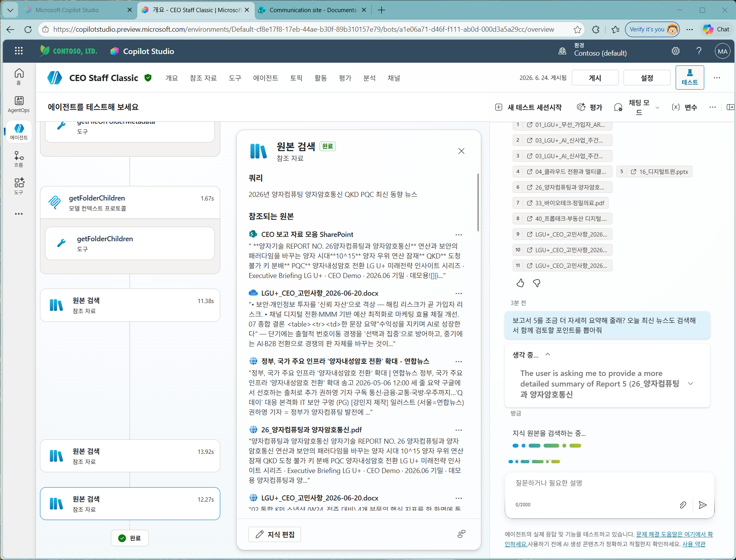The height and width of the screenshot is (560, 736).
Task: Open the 설정 settings button
Action: pos(647,78)
